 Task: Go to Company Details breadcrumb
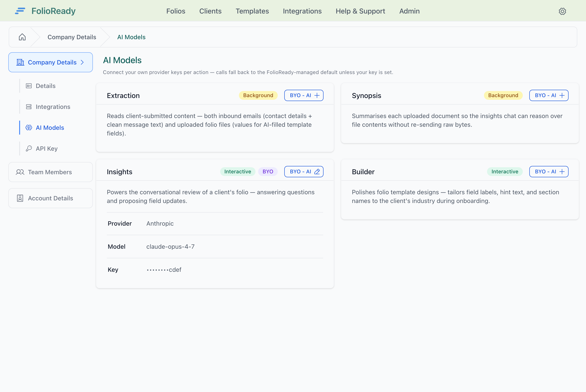[72, 37]
